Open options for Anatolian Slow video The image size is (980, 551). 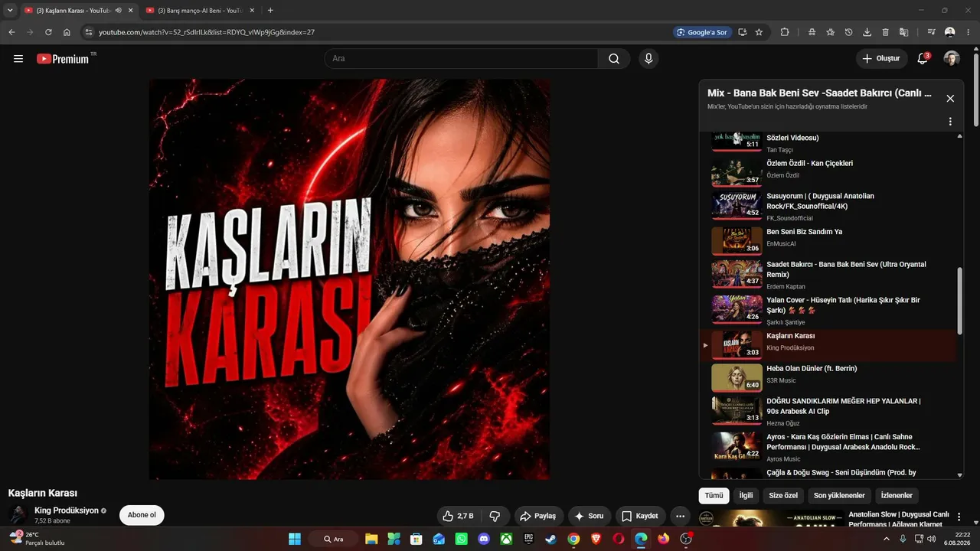[x=959, y=518]
